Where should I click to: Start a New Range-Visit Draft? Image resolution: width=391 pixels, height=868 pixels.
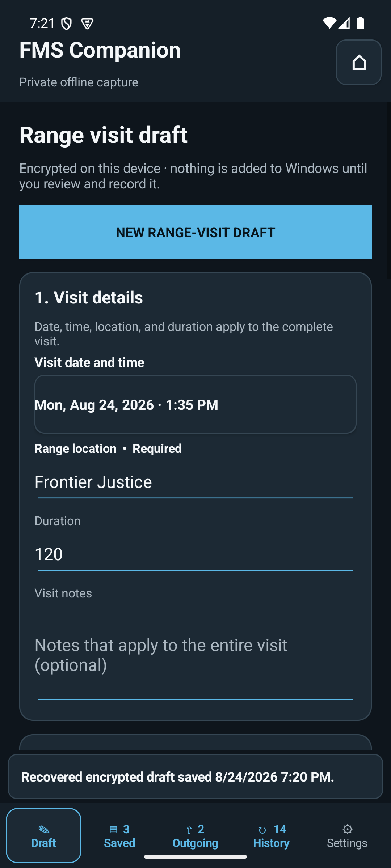click(195, 232)
